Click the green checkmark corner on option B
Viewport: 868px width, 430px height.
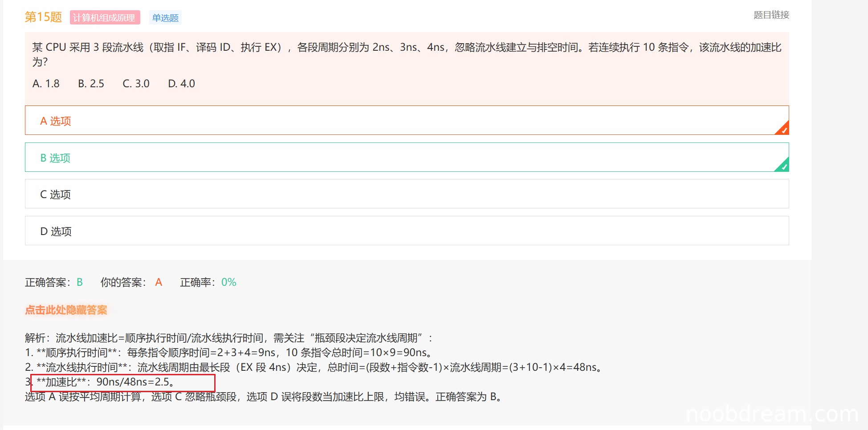[783, 166]
